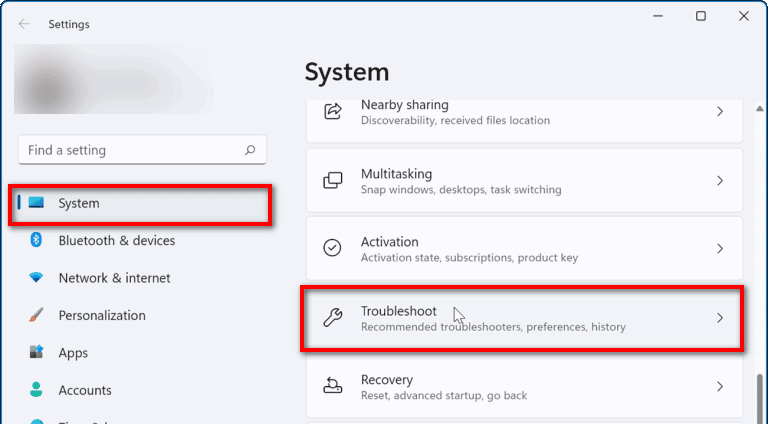Screen dimensions: 768x424
Task: Select System in the left navigation
Action: click(140, 203)
